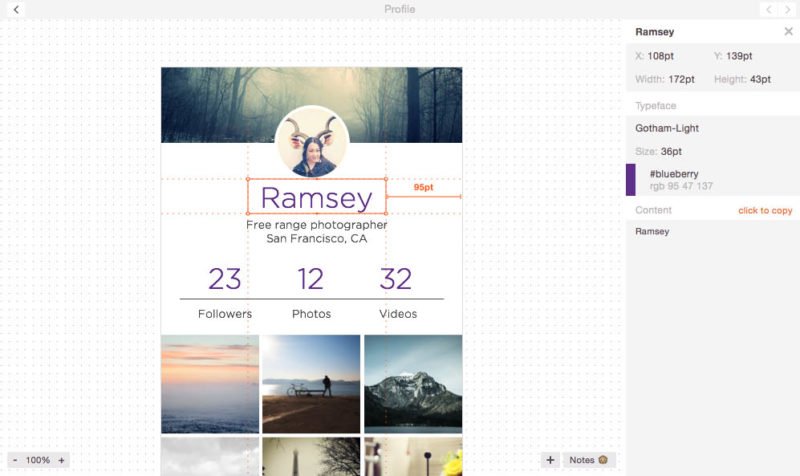The height and width of the screenshot is (476, 800).
Task: Click the Followers label on canvas
Action: click(x=225, y=314)
